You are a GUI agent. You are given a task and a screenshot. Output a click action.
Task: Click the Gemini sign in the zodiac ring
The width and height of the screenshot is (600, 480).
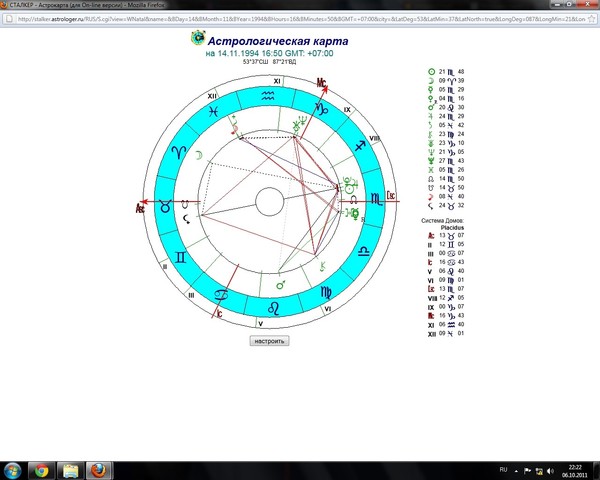point(180,257)
